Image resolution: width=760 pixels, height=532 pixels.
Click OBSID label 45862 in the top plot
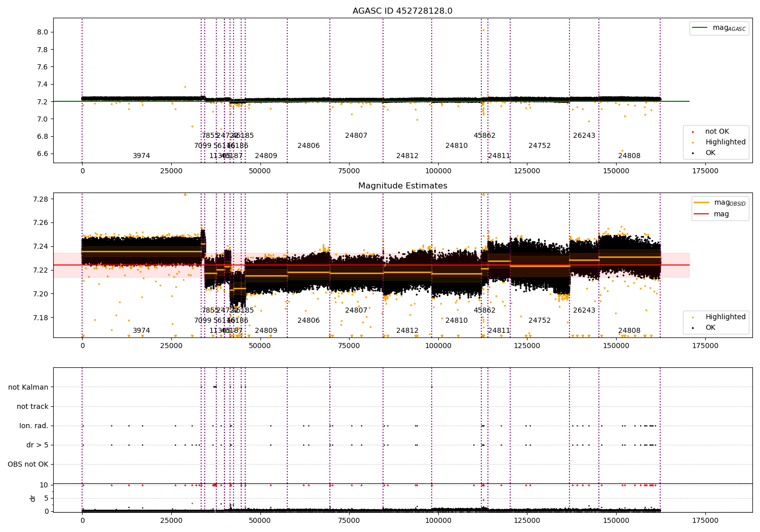click(484, 136)
